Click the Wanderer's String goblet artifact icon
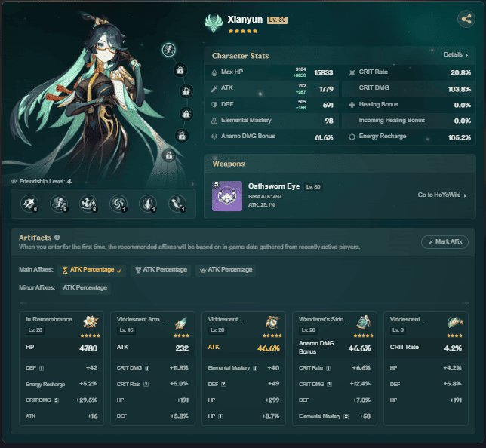 point(363,322)
